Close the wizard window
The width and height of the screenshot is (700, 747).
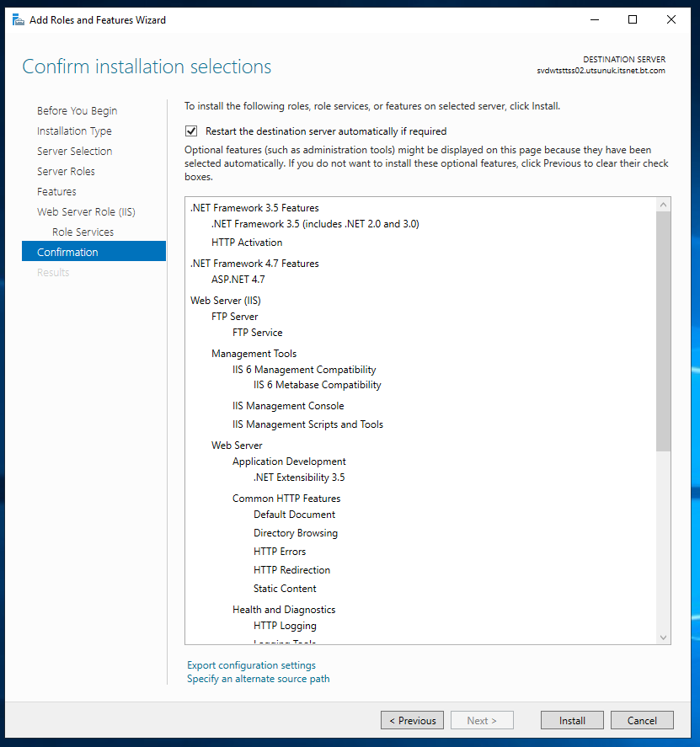pos(671,20)
